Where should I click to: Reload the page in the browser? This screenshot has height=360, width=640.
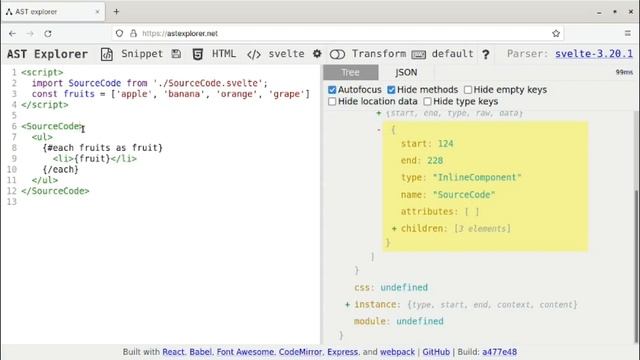[x=48, y=33]
